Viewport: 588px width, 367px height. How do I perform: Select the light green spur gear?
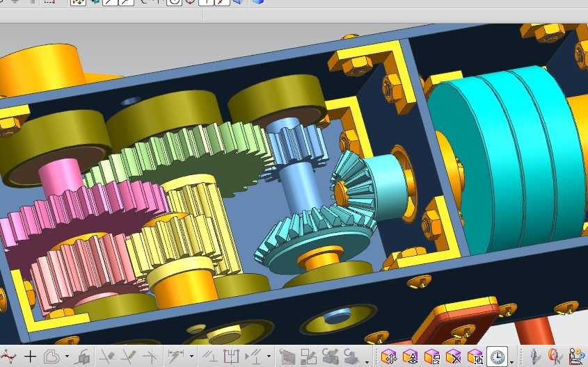(180, 152)
